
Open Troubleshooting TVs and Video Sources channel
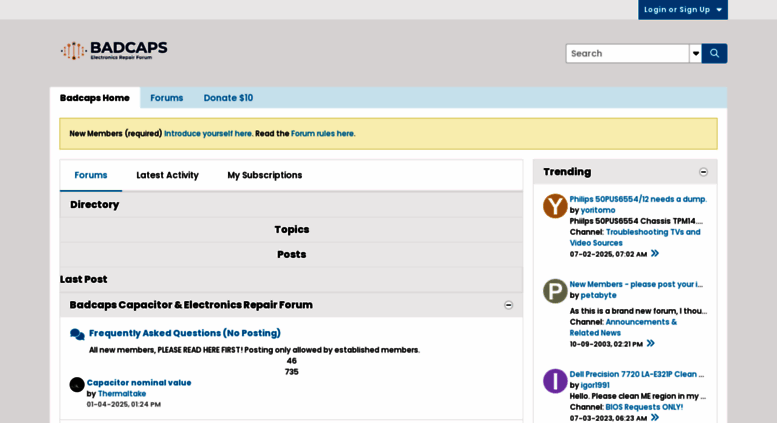635,237
